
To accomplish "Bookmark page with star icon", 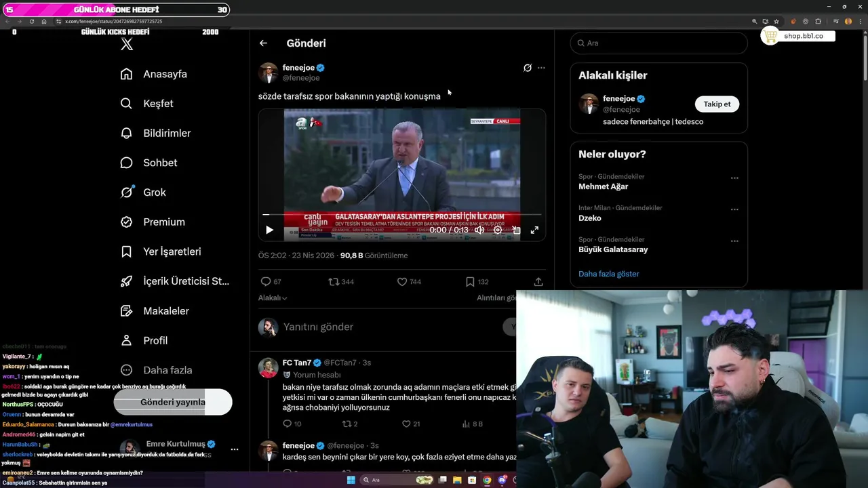I will click(x=776, y=21).
